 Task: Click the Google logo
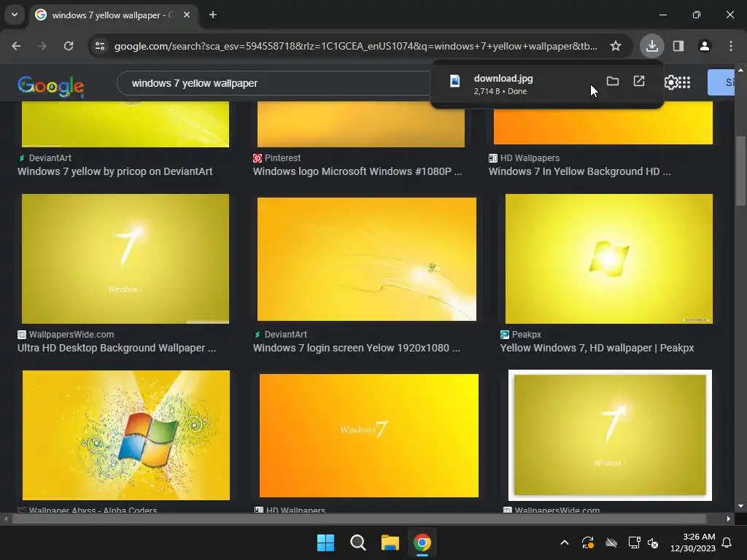pos(51,86)
